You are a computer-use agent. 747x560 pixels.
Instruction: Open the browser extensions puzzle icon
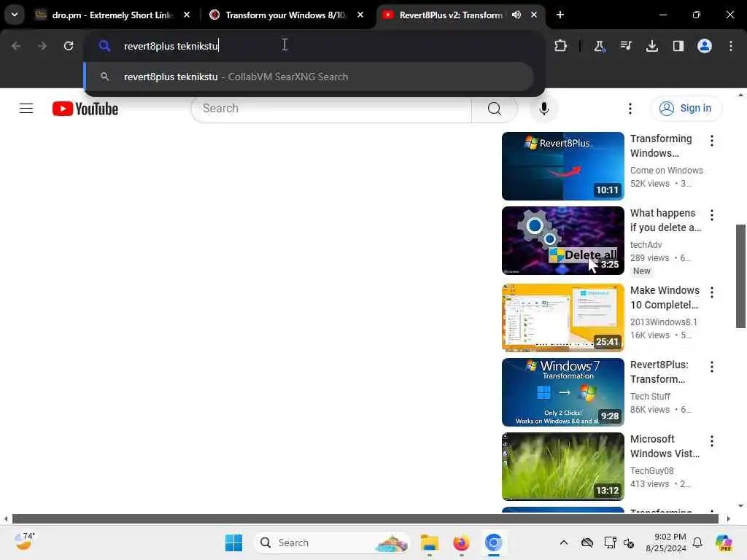point(561,46)
